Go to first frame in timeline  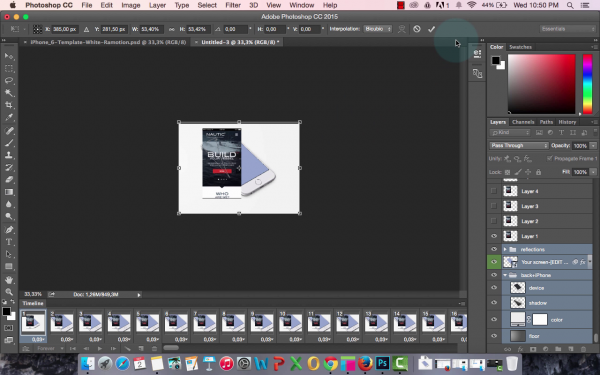point(73,349)
